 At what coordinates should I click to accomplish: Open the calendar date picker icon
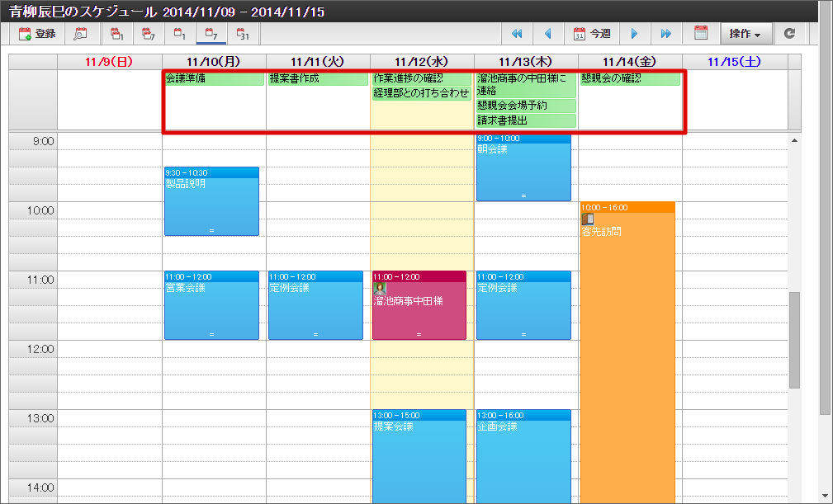click(x=701, y=34)
